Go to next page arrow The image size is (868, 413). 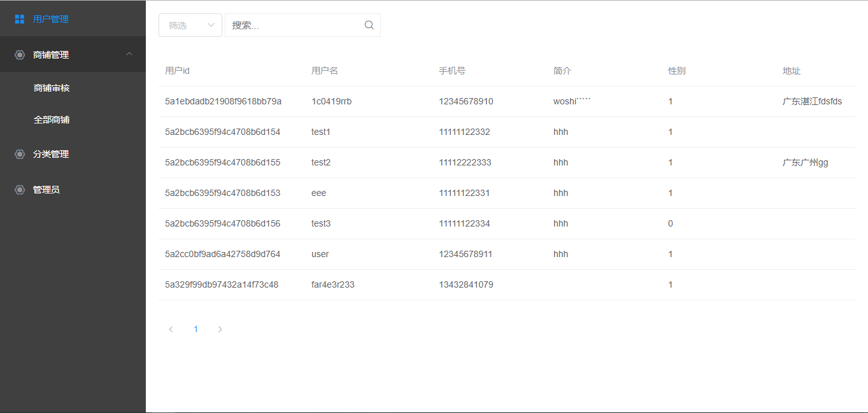click(220, 329)
